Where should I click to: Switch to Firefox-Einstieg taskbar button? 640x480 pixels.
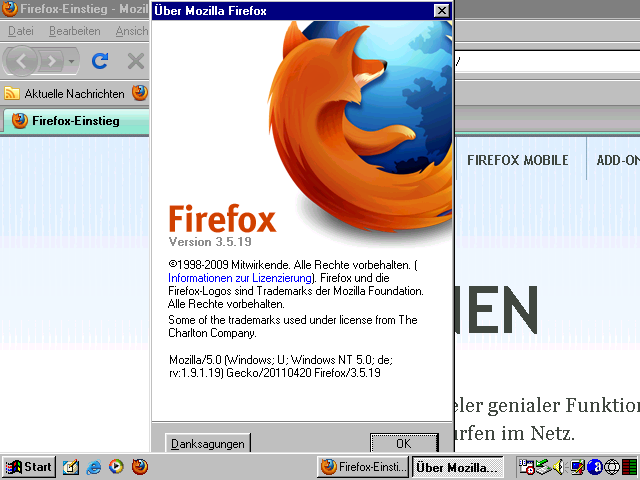(x=363, y=467)
